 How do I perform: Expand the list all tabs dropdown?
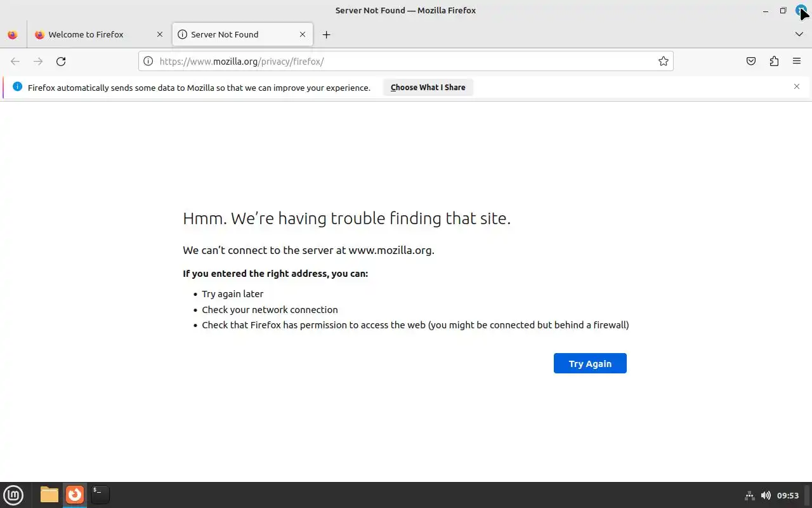pyautogui.click(x=799, y=34)
